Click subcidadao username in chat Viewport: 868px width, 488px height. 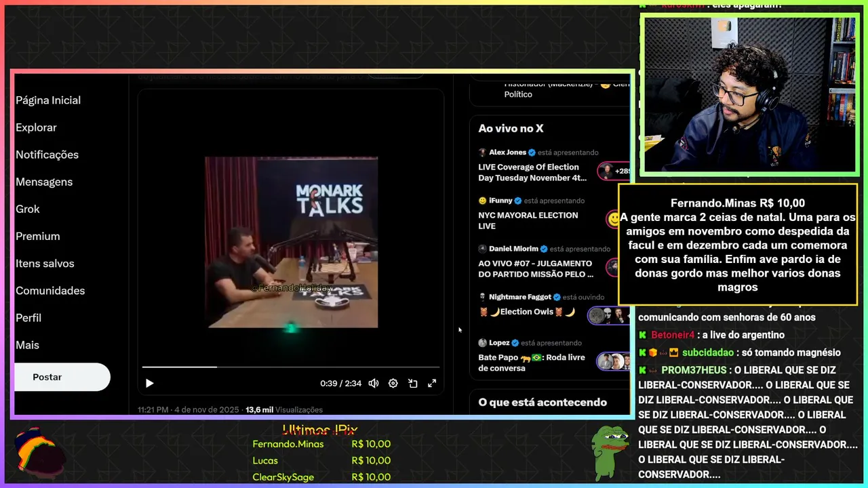pyautogui.click(x=708, y=352)
